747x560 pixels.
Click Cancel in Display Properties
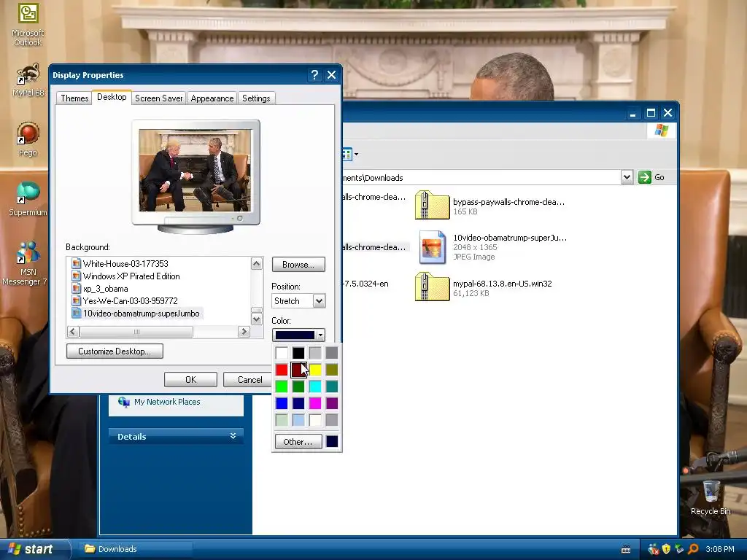pyautogui.click(x=249, y=379)
